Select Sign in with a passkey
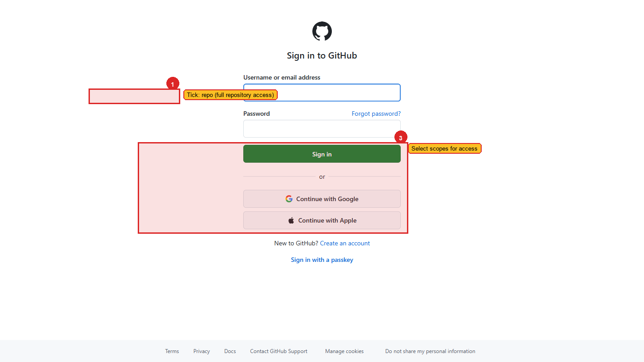This screenshot has height=362, width=644. point(322,260)
